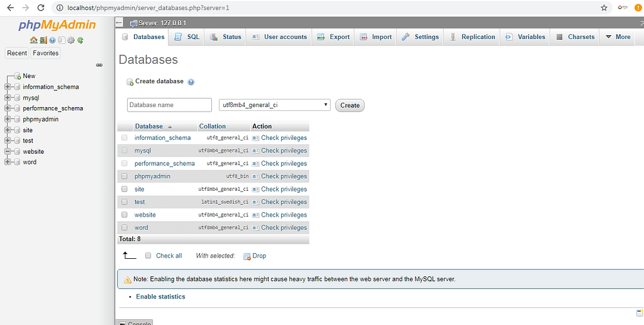The image size is (644, 325).
Task: Reload the page with the browser refresh button
Action: [41, 8]
